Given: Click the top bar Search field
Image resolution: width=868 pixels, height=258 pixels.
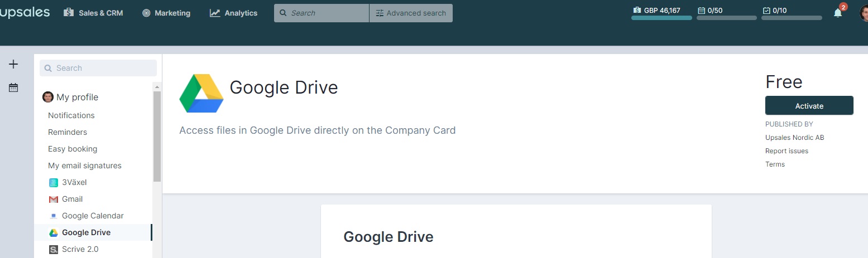Looking at the screenshot, I should pyautogui.click(x=322, y=13).
